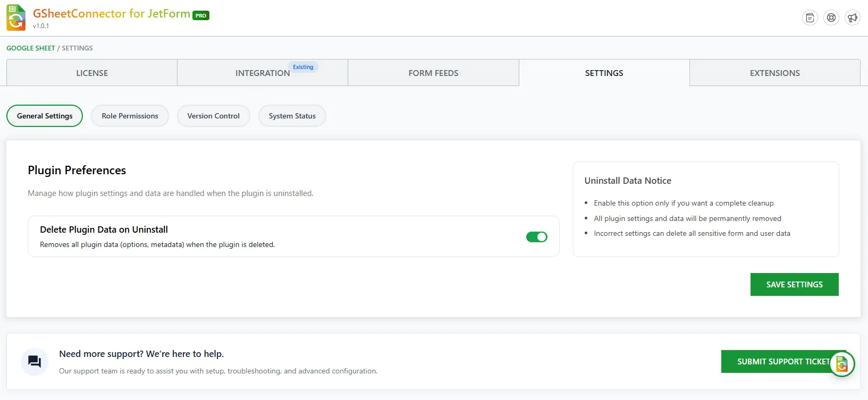Viewport: 868px width, 400px height.
Task: Open the Version Control sub-tab
Action: pos(214,116)
